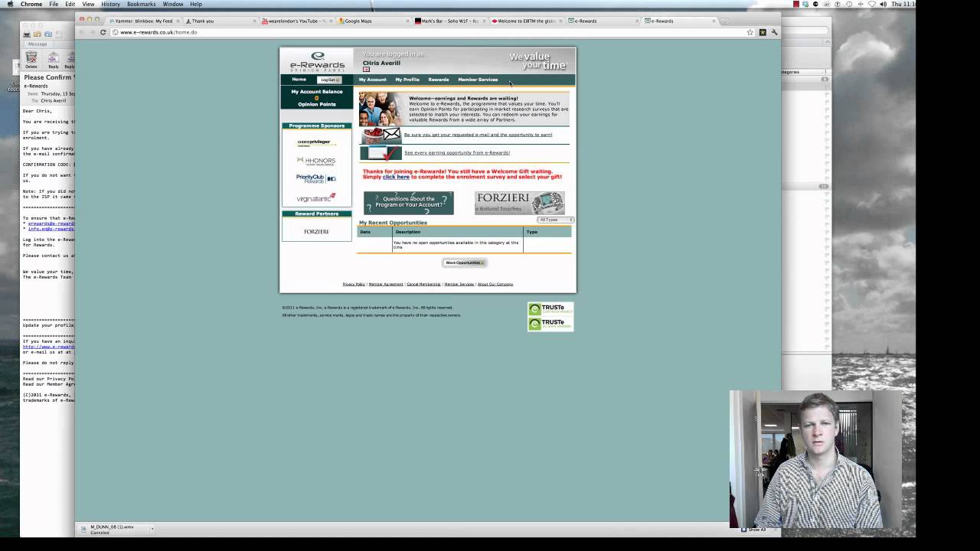980x551 pixels.
Task: Open the All Types dropdown
Action: (555, 220)
